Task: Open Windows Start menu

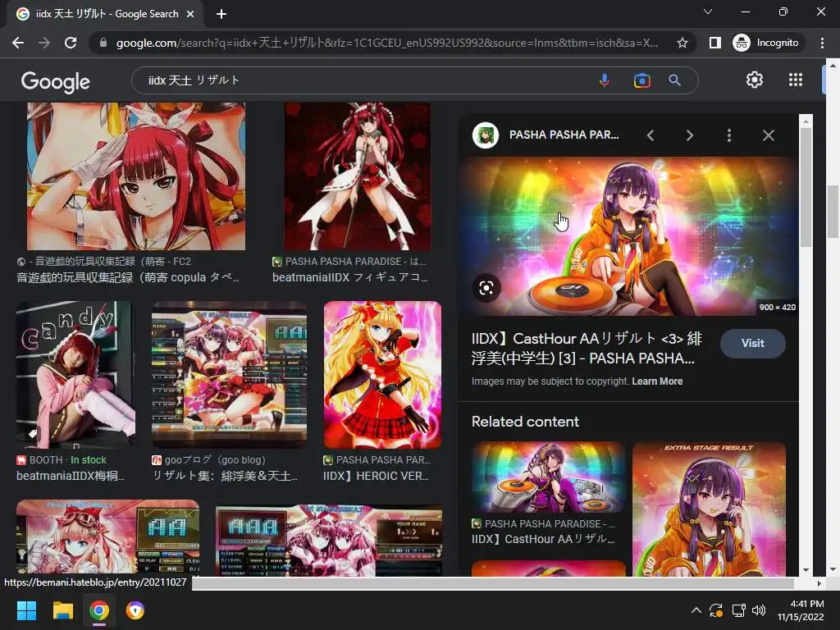Action: (x=26, y=610)
